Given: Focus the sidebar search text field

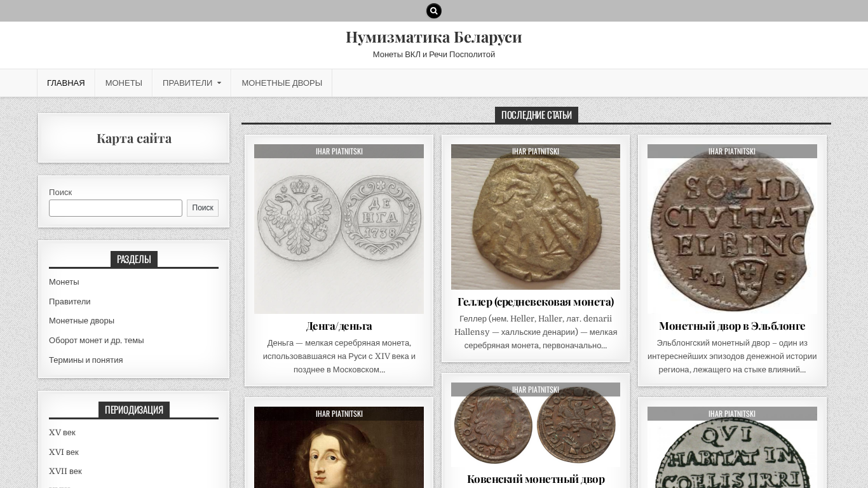Looking at the screenshot, I should [x=116, y=208].
